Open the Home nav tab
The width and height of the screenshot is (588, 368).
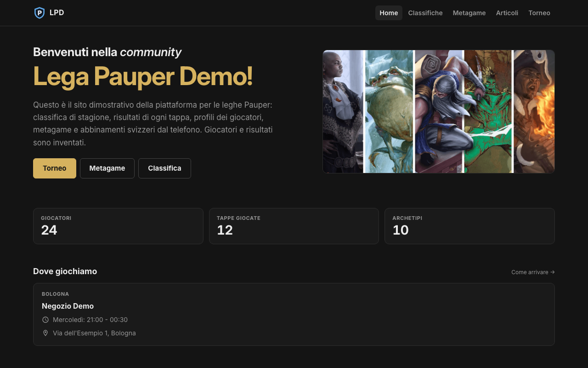389,13
